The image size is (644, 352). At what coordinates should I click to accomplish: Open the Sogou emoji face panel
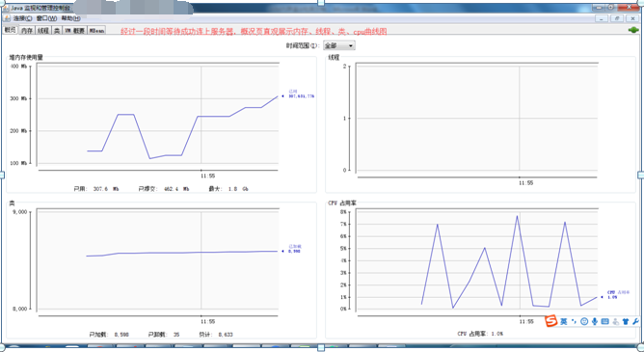(x=584, y=321)
